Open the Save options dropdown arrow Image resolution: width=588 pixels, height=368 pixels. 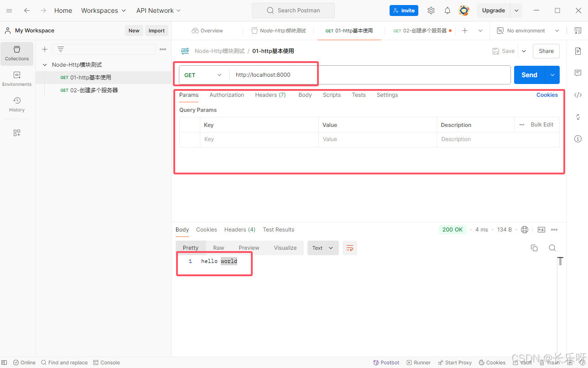[x=524, y=51]
